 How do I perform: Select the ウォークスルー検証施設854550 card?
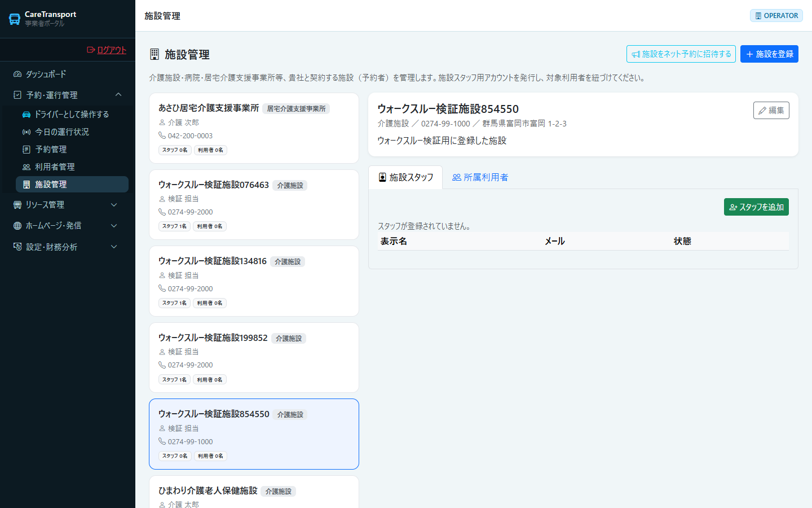(x=254, y=434)
